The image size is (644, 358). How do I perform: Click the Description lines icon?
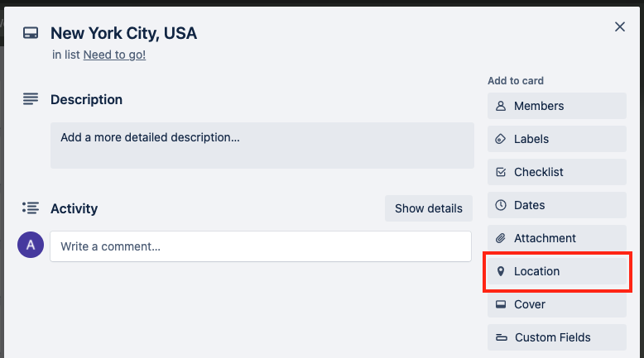click(x=31, y=99)
